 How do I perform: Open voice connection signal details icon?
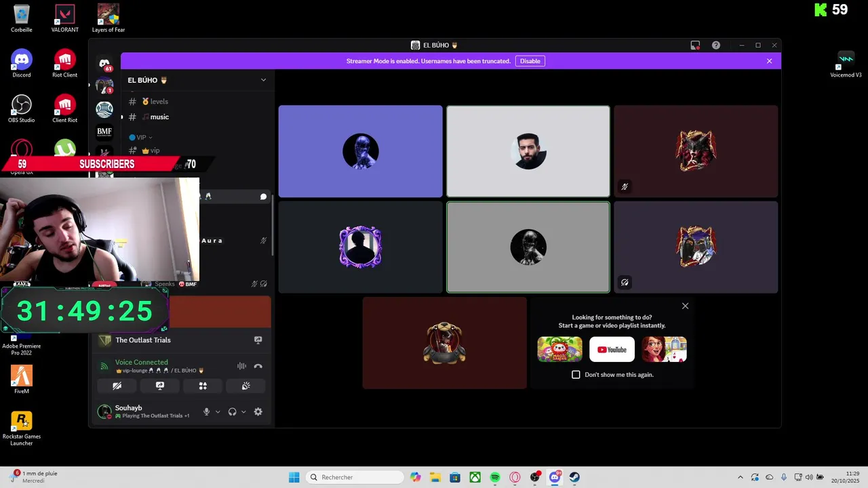104,366
